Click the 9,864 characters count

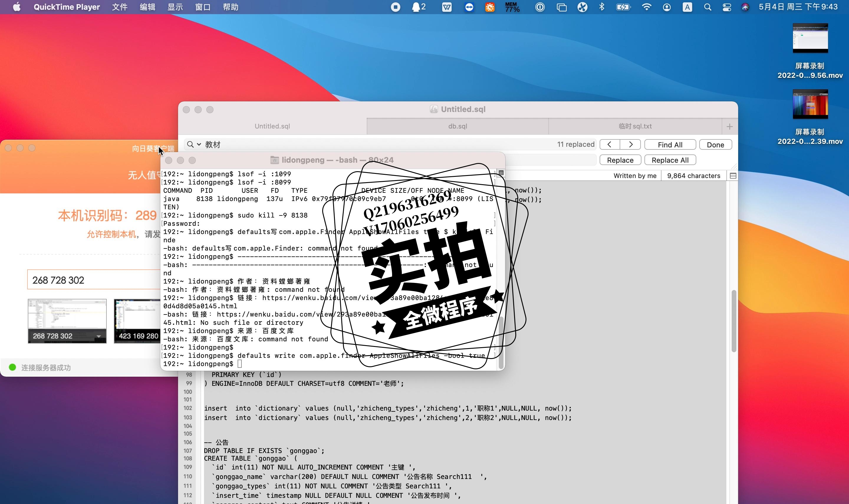click(x=693, y=176)
